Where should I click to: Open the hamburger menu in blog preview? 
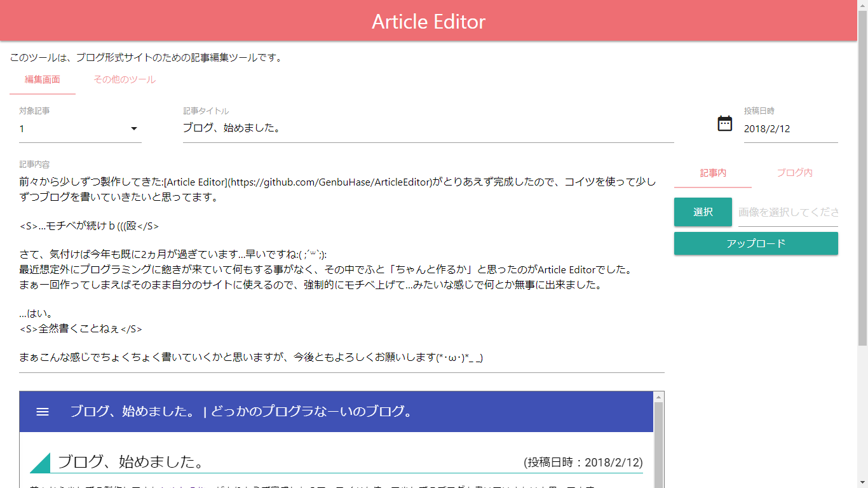tap(43, 412)
